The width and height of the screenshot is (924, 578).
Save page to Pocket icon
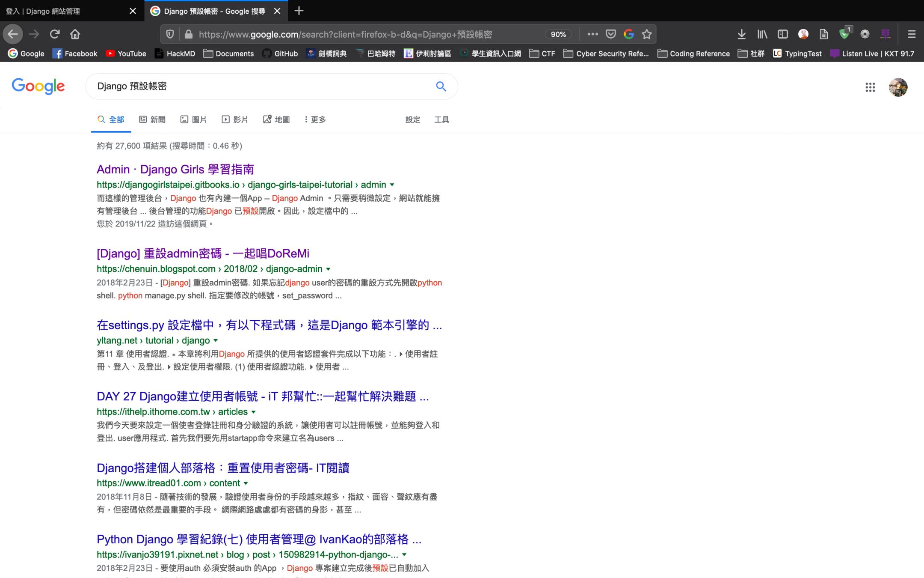point(611,34)
